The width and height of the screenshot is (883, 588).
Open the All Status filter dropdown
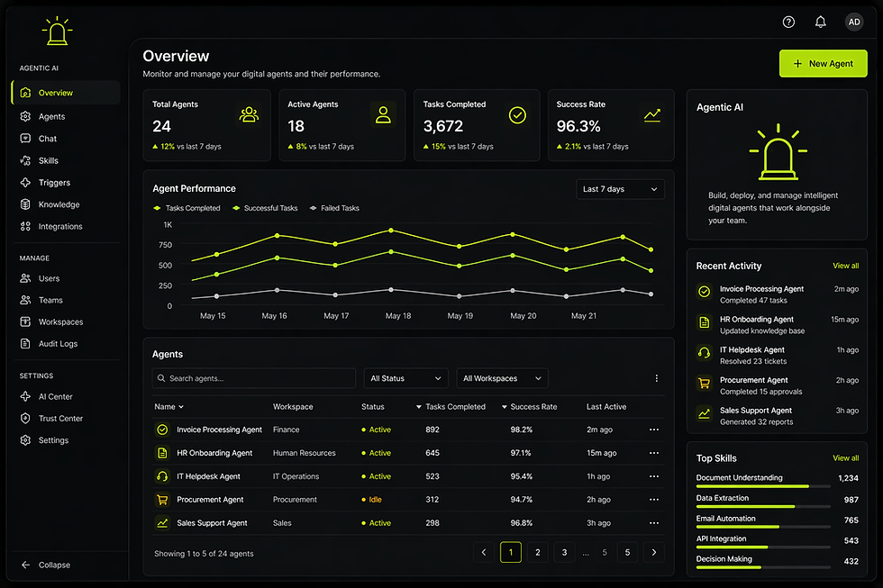[x=405, y=378]
